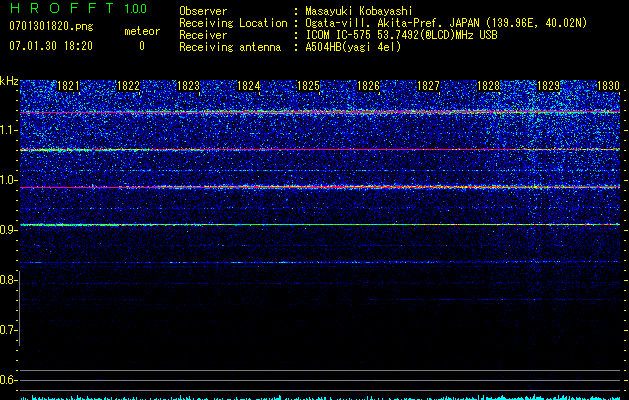
Task: Click the A504HB antenna description
Action: pyautogui.click(x=353, y=47)
